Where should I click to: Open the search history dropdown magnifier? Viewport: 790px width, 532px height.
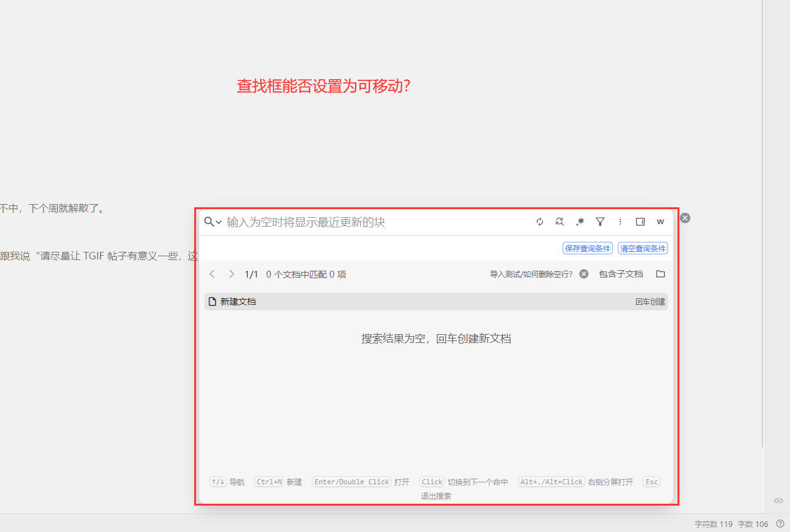pos(212,222)
